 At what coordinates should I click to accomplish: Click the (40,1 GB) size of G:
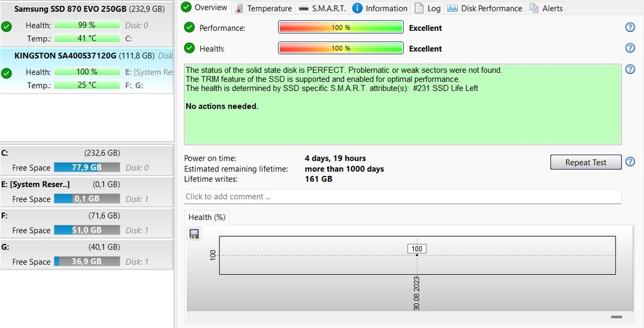[104, 247]
